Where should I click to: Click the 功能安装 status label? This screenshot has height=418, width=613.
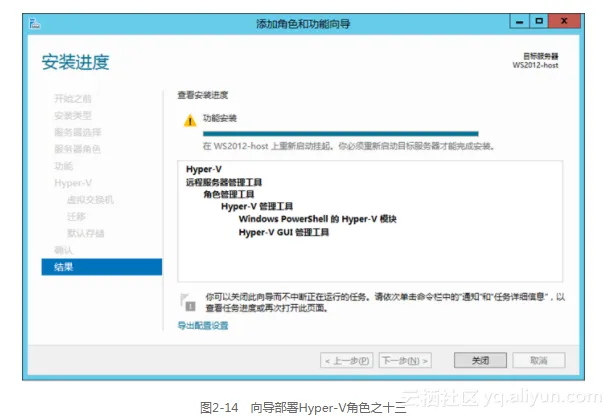(x=220, y=118)
